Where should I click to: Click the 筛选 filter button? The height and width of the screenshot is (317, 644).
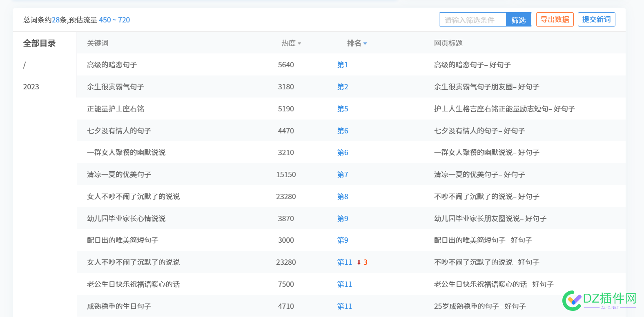519,20
